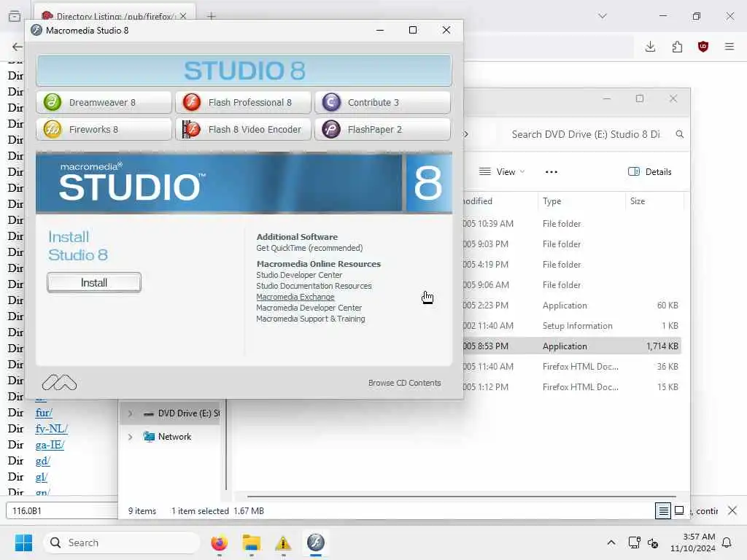
Task: Open Macromedia Support & Training link
Action: pyautogui.click(x=311, y=319)
